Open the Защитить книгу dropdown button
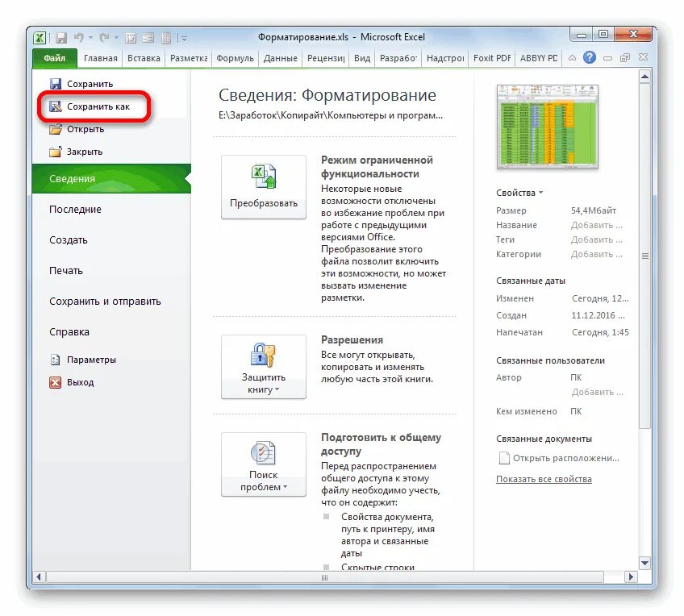The height and width of the screenshot is (616, 684). click(x=264, y=367)
